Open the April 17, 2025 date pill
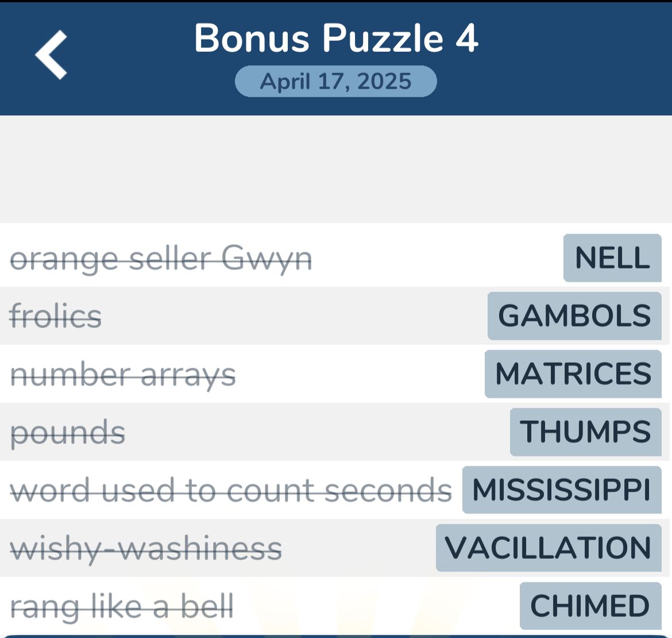The image size is (672, 638). 335,80
